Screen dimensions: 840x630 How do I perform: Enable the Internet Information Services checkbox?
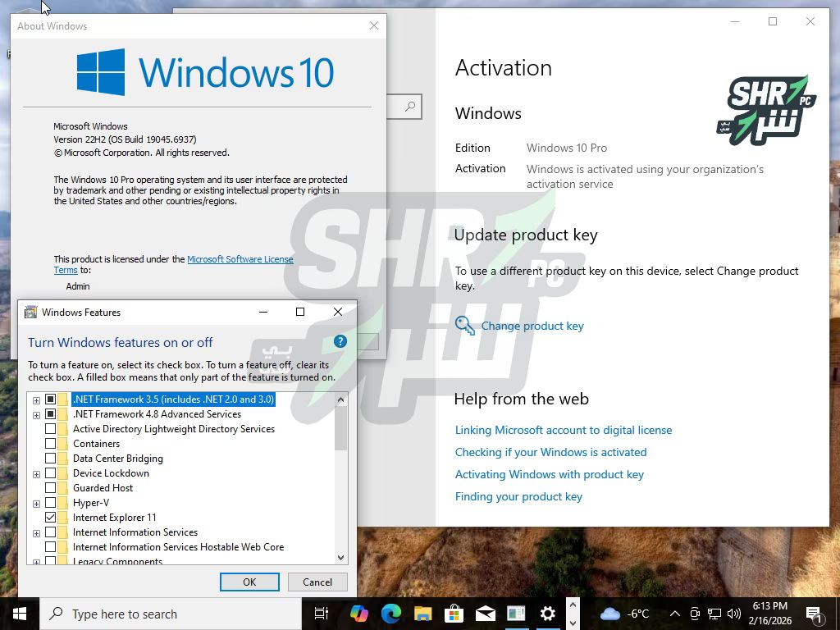pyautogui.click(x=50, y=532)
